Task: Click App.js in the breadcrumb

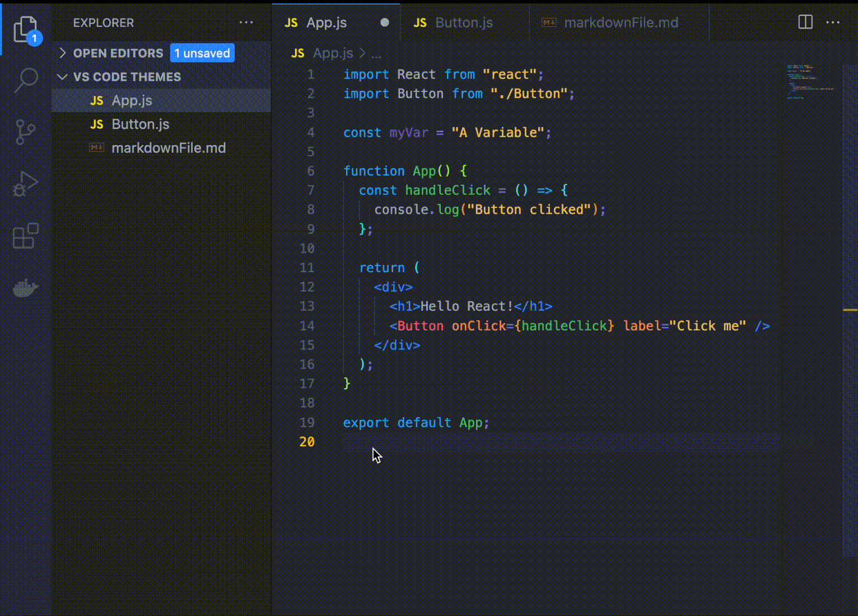Action: coord(333,53)
